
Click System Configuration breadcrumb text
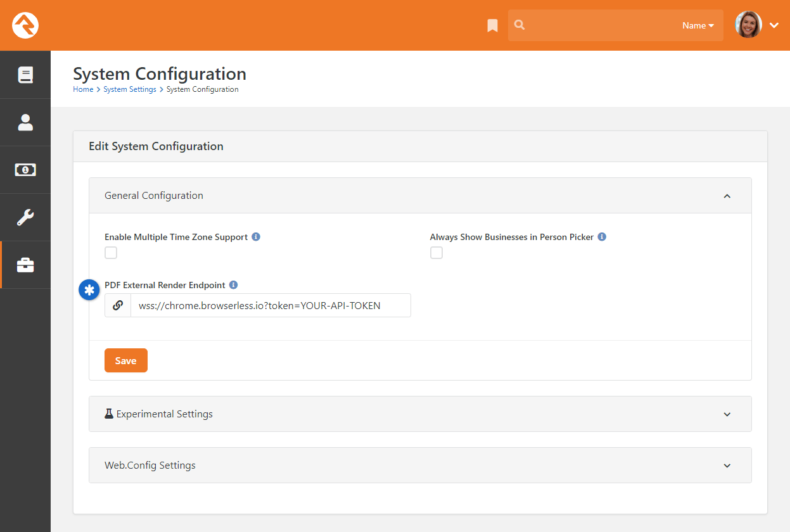(203, 89)
